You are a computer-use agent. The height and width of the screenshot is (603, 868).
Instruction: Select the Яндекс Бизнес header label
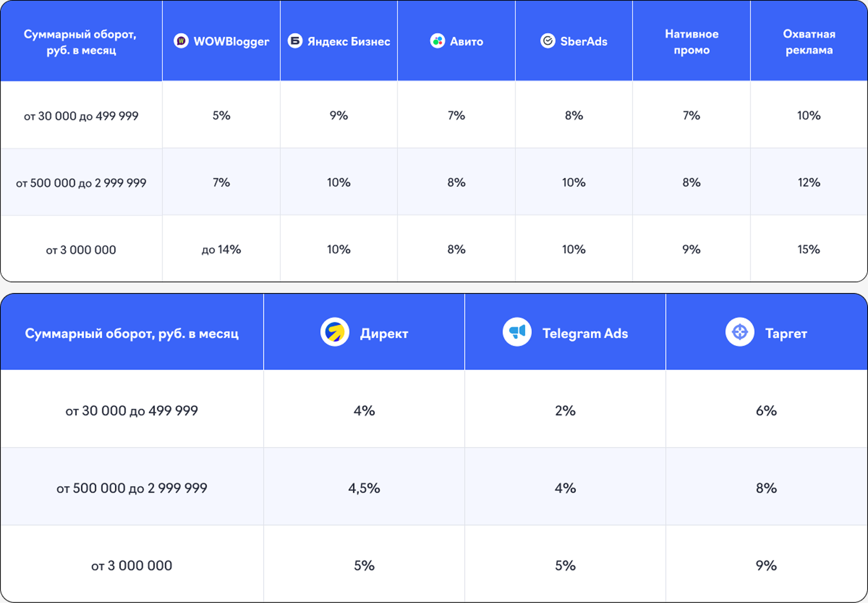coord(349,42)
